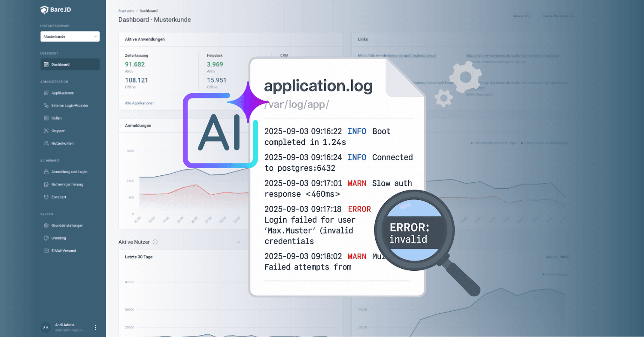Open Applikationen in the sidebar
Viewport: 644px width, 337px height.
(x=63, y=93)
